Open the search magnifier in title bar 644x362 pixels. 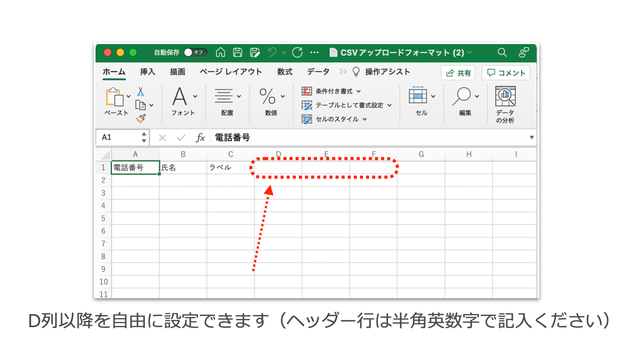502,52
